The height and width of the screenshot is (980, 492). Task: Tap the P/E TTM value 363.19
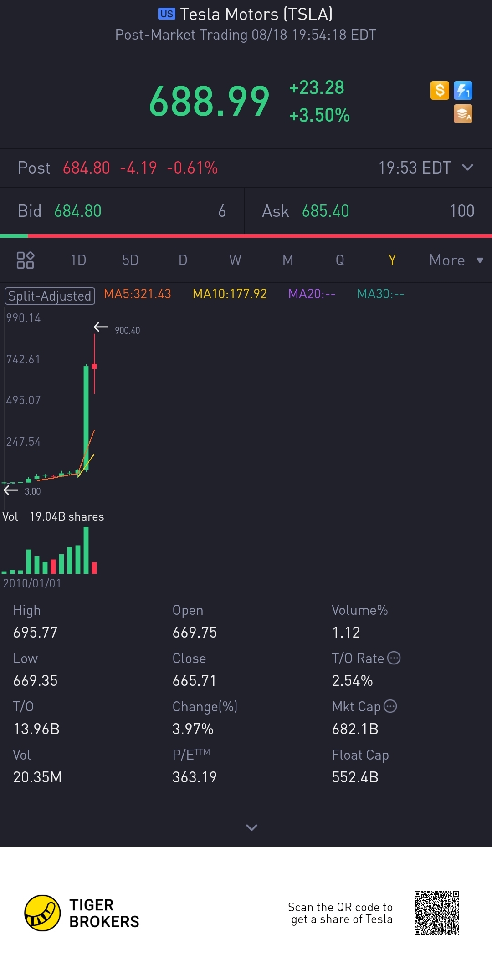coord(195,777)
